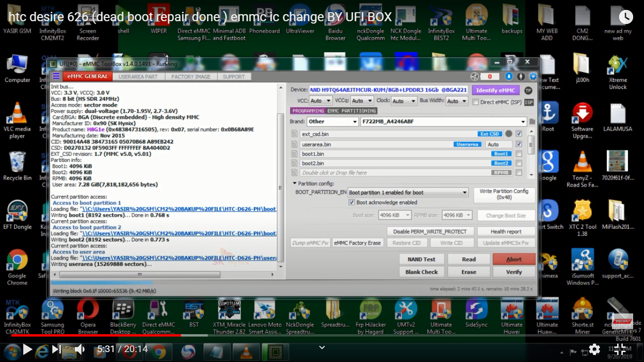Click the NAND Test button

pyautogui.click(x=421, y=259)
